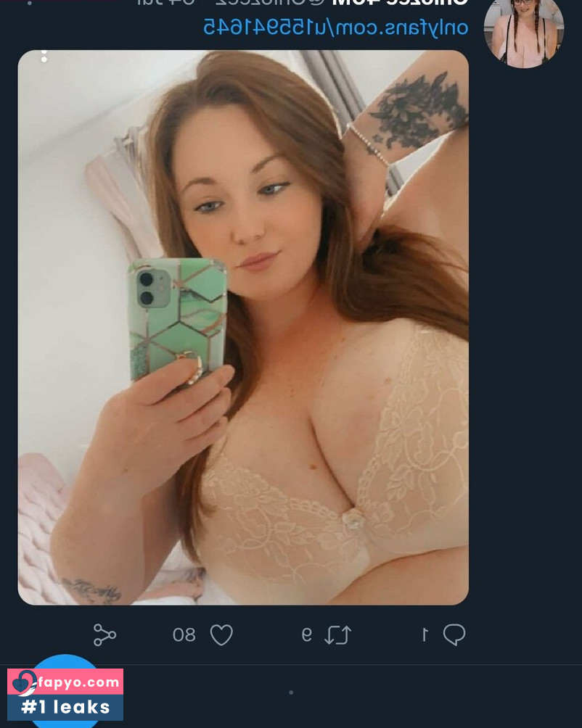The width and height of the screenshot is (582, 728).
Task: Click the fapyo.com watermark text
Action: tap(78, 682)
